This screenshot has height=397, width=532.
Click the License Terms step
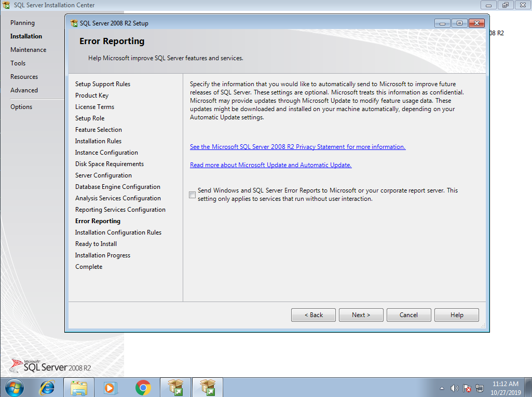tap(94, 107)
